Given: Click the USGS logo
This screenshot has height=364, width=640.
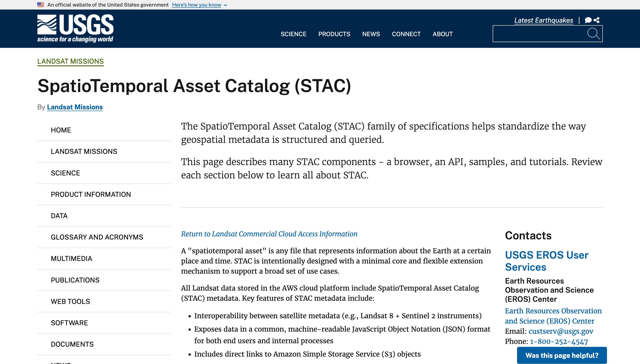Looking at the screenshot, I should [x=75, y=28].
